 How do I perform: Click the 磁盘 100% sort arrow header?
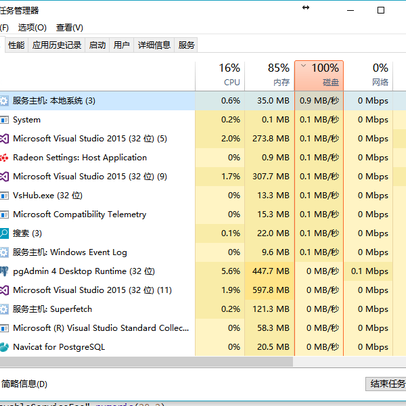[x=319, y=76]
